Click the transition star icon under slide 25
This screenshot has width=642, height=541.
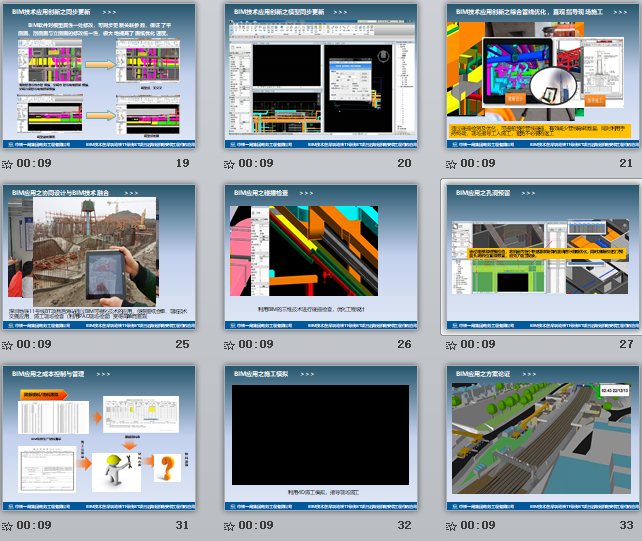(x=8, y=345)
